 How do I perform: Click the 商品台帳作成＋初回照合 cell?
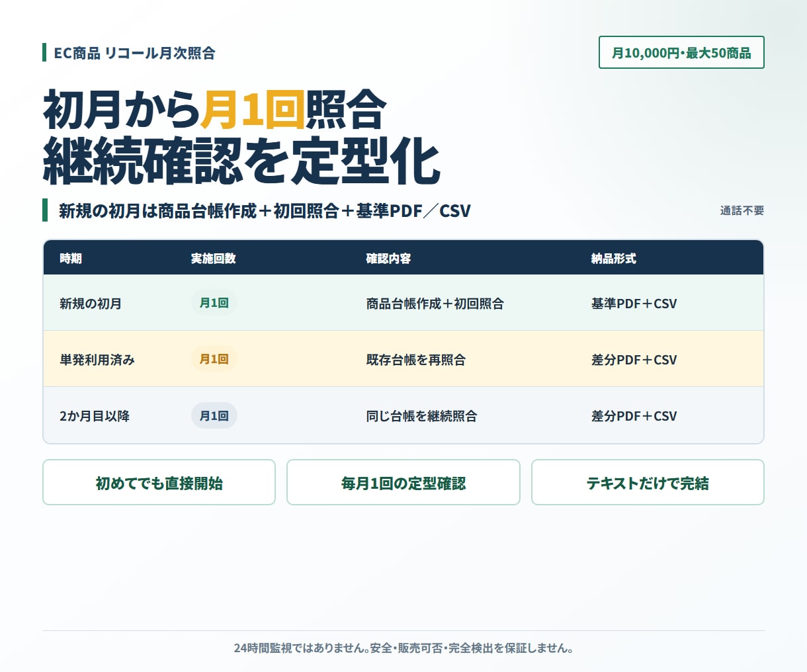435,304
